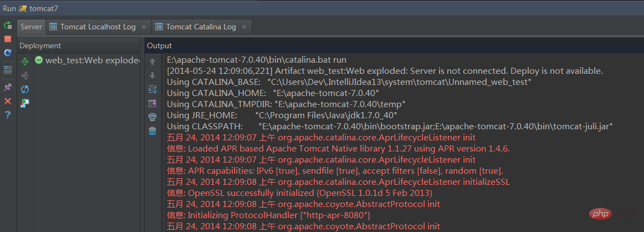Click the restore layout icon
This screenshot has height=232, width=644.
(8, 70)
